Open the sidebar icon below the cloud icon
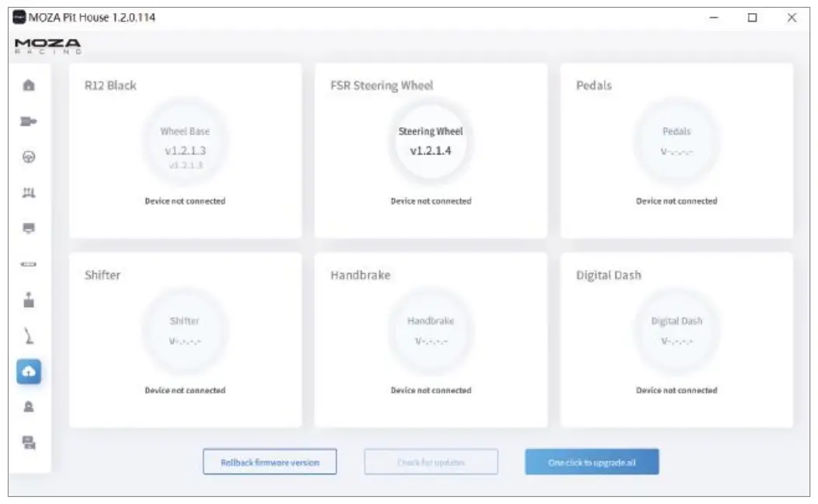The image size is (818, 504). click(x=29, y=406)
